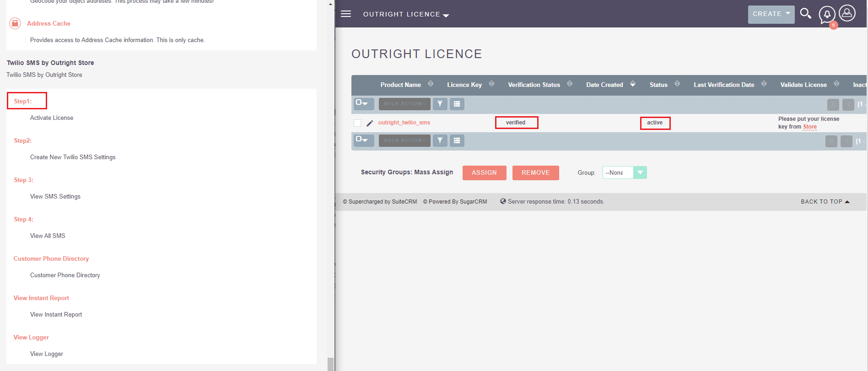Viewport: 868px width, 371px height.
Task: Open select-all checkbox dropdown in bottom toolbar
Action: [364, 140]
